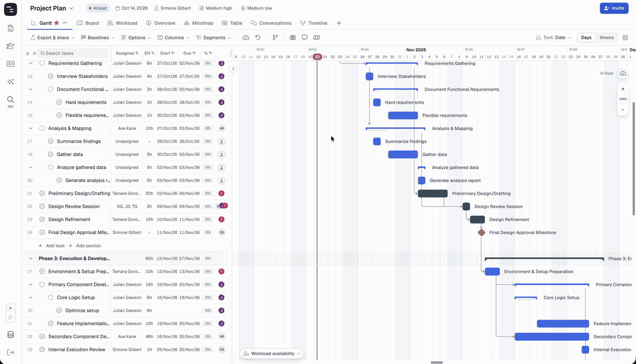Viewport: 636px width, 364px height.
Task: Switch to Board tab
Action: [88, 23]
